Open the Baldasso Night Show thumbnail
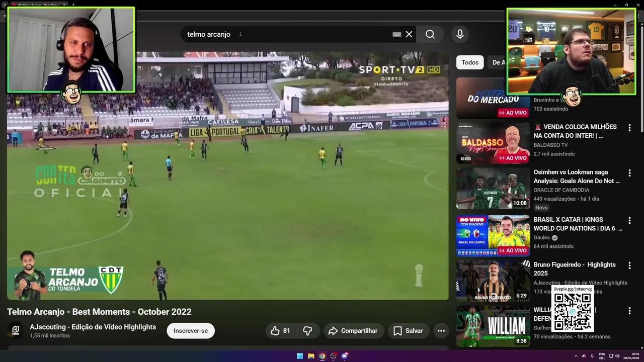Viewport: 644px width, 362px height. (493, 143)
